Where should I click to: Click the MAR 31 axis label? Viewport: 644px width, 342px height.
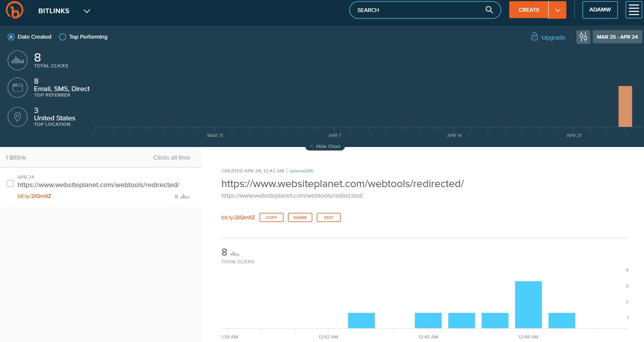pos(215,135)
